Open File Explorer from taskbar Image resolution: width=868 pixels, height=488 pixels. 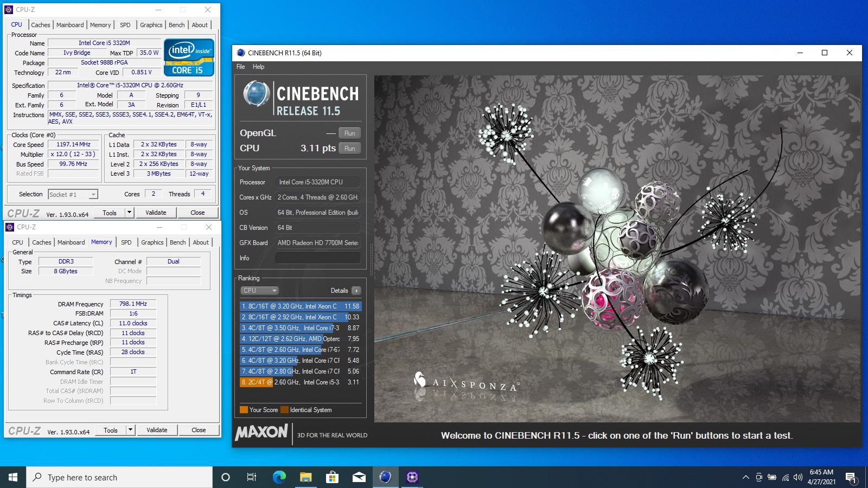pos(305,477)
